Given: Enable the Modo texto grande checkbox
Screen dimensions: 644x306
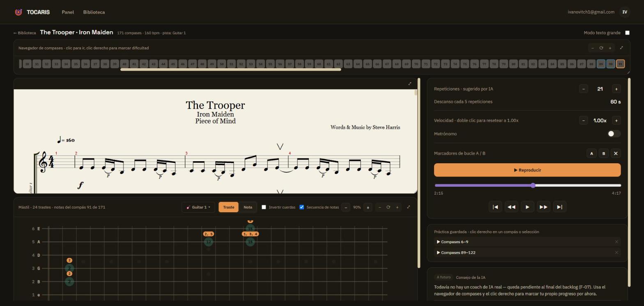Looking at the screenshot, I should (x=627, y=32).
